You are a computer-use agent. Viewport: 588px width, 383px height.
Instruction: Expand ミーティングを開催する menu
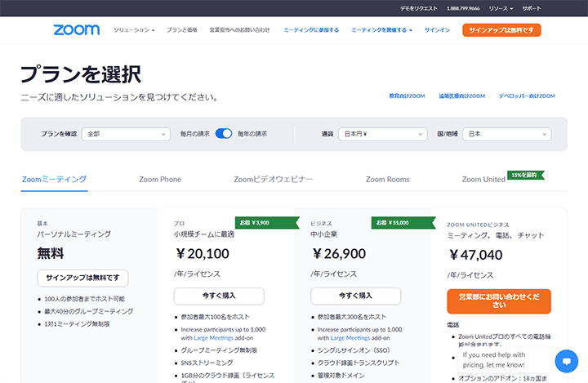381,30
